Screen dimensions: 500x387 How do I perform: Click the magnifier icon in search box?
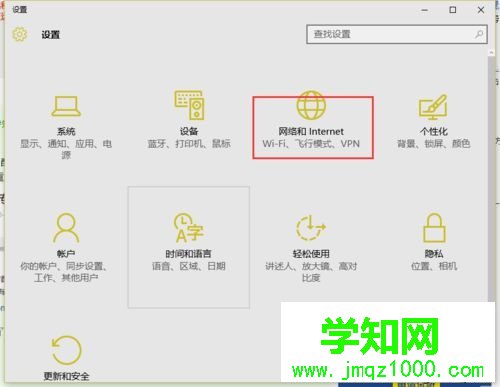click(479, 34)
